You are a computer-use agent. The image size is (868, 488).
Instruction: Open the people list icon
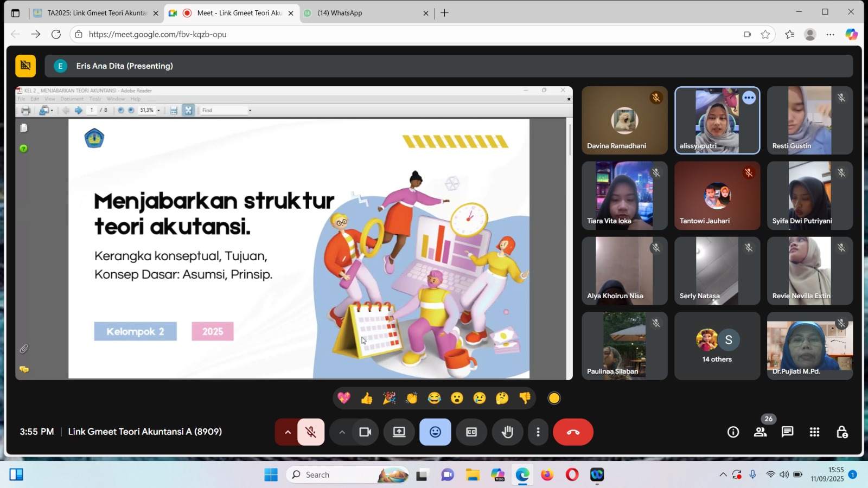[x=760, y=432]
